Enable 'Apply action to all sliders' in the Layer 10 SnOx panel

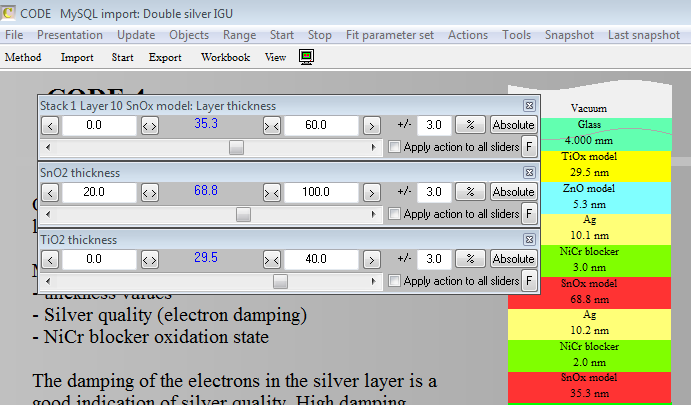tap(394, 147)
